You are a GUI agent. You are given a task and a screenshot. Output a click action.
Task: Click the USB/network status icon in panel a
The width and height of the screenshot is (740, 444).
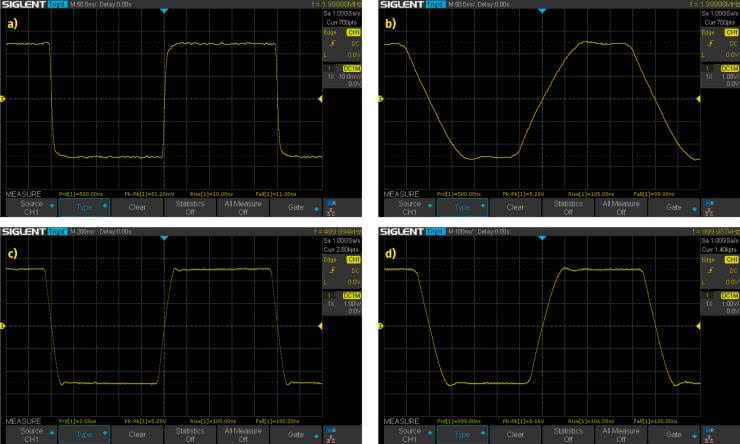coord(333,206)
